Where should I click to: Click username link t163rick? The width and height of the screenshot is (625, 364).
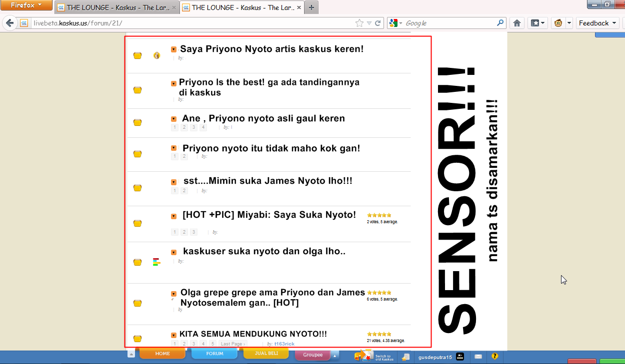point(284,344)
